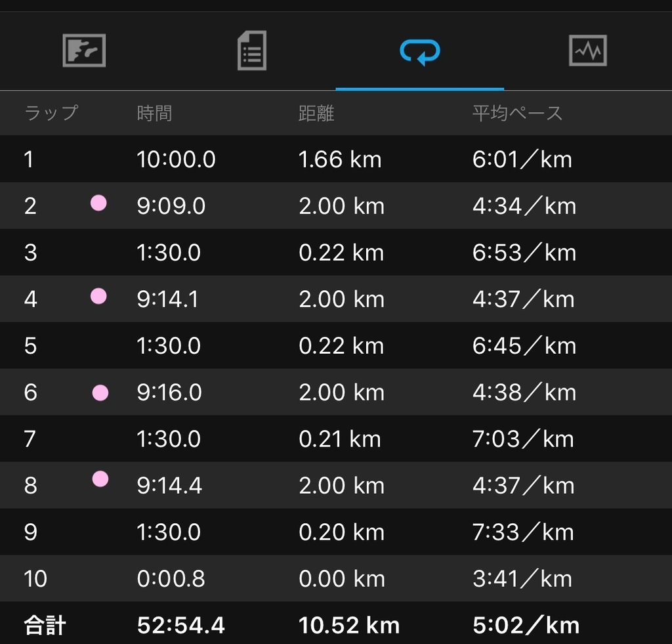This screenshot has width=672, height=644.
Task: Select lap 7 row with 0.21 km
Action: pyautogui.click(x=336, y=439)
